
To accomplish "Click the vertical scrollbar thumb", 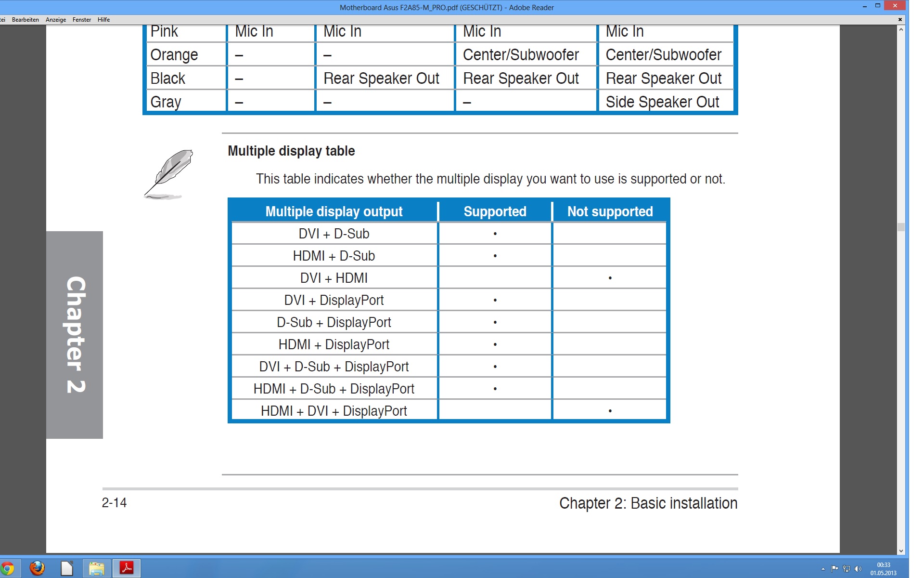I will coord(901,227).
